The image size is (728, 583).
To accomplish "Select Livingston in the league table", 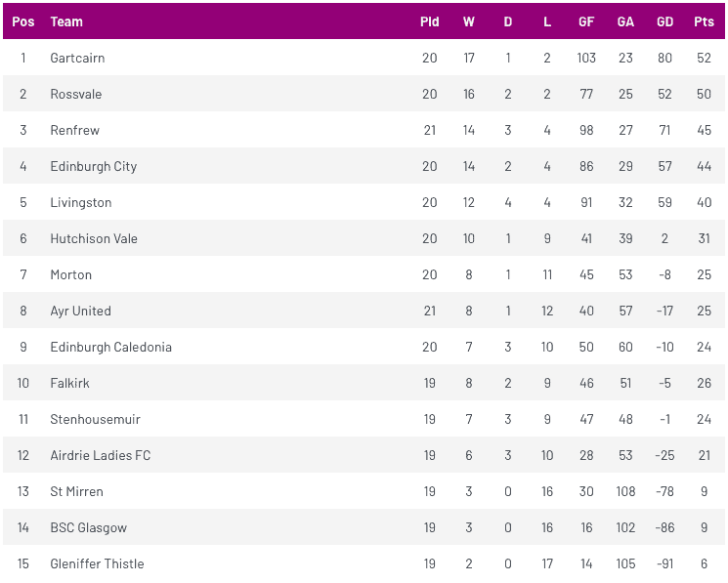I will [x=81, y=202].
